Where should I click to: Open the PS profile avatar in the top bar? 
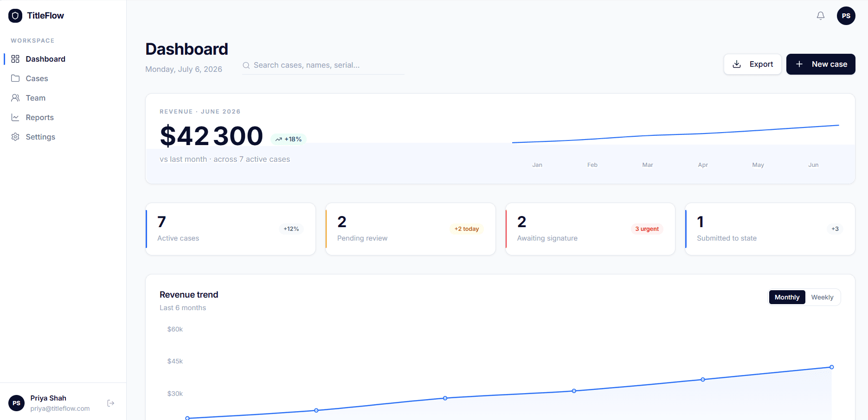coord(846,16)
